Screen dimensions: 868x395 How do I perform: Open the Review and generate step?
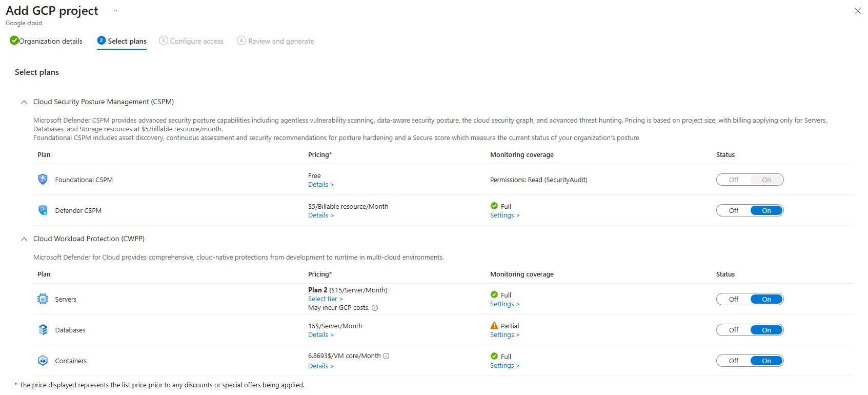click(276, 41)
